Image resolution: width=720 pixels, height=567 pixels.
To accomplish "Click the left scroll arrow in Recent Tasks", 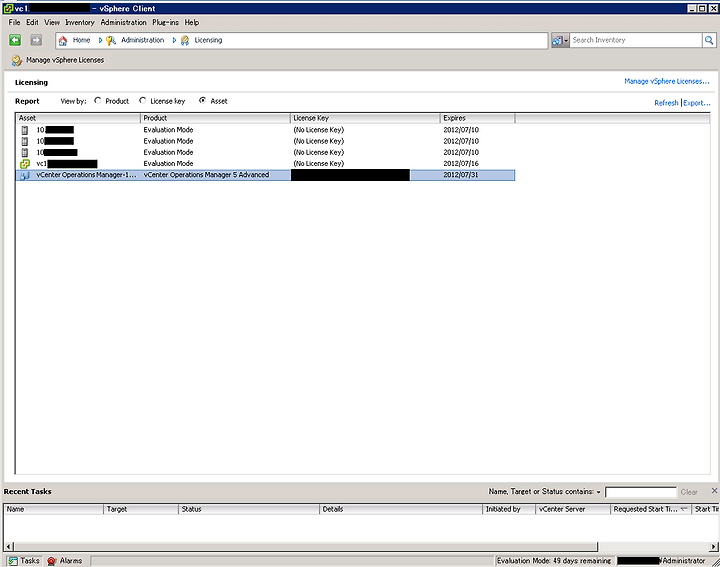I will 8,547.
